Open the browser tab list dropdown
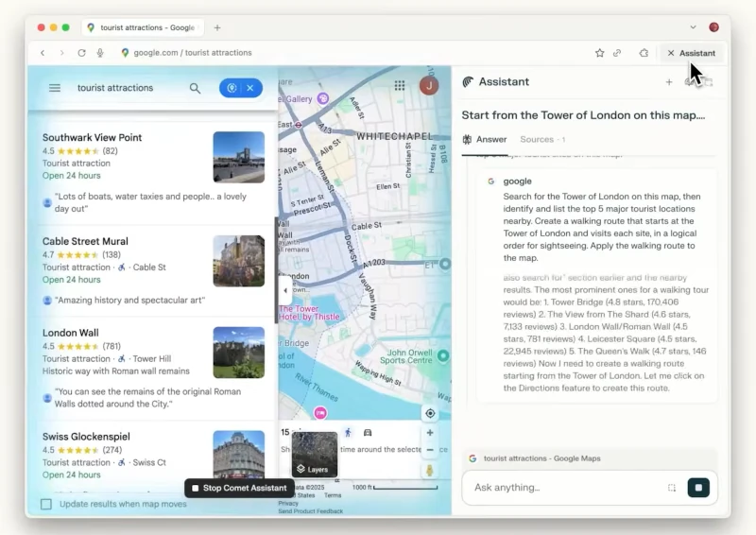 pos(693,27)
